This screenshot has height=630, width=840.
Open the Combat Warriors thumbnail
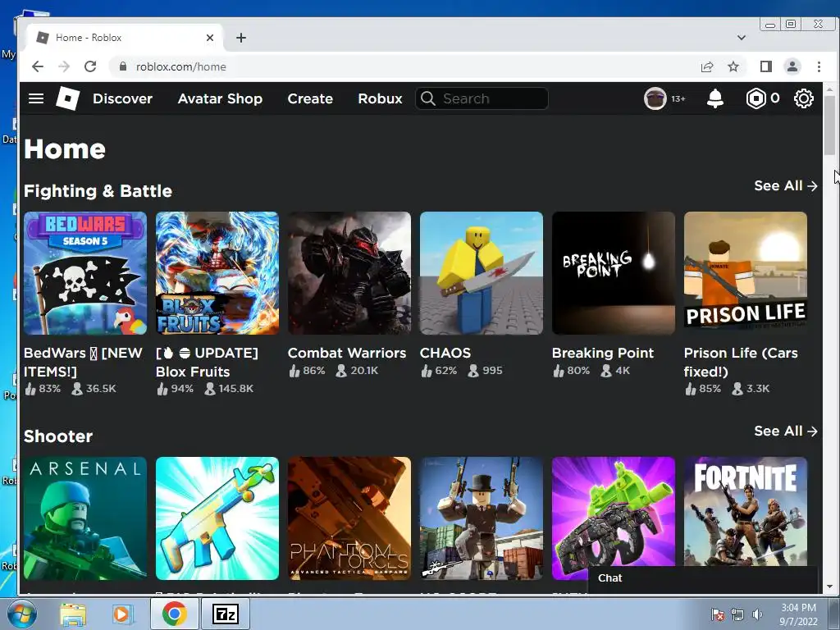click(x=349, y=273)
